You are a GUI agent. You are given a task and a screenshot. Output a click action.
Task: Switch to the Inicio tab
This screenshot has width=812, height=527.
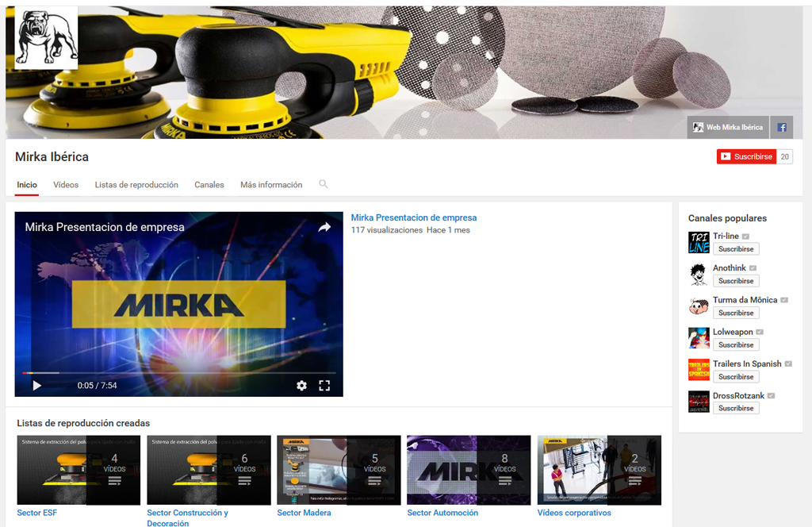click(27, 185)
